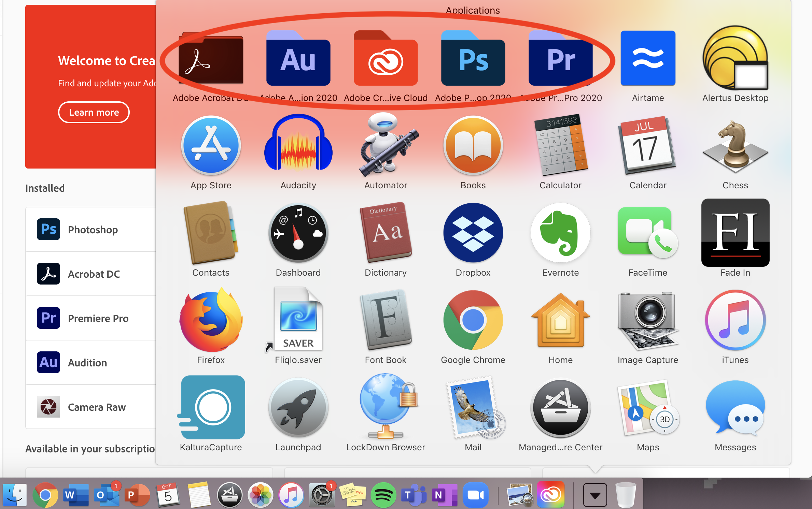This screenshot has width=812, height=509.
Task: Select Audition in the Installed list
Action: [x=87, y=363]
